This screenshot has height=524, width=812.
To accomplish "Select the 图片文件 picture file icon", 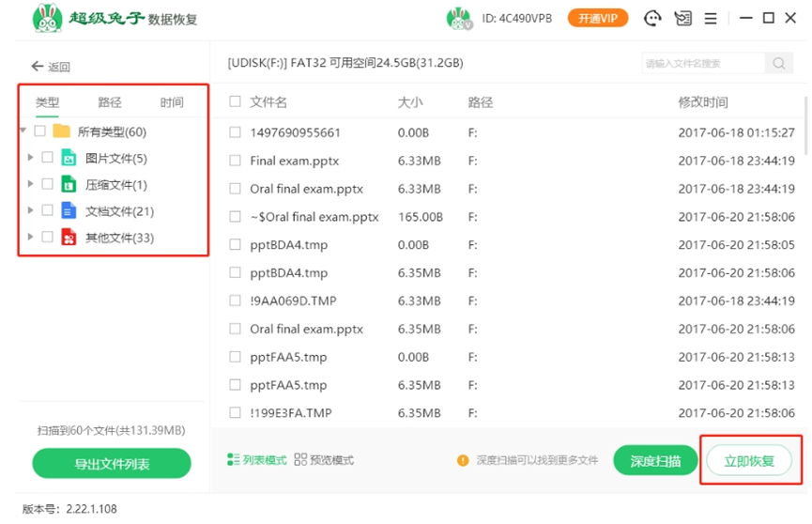I will pyautogui.click(x=69, y=158).
